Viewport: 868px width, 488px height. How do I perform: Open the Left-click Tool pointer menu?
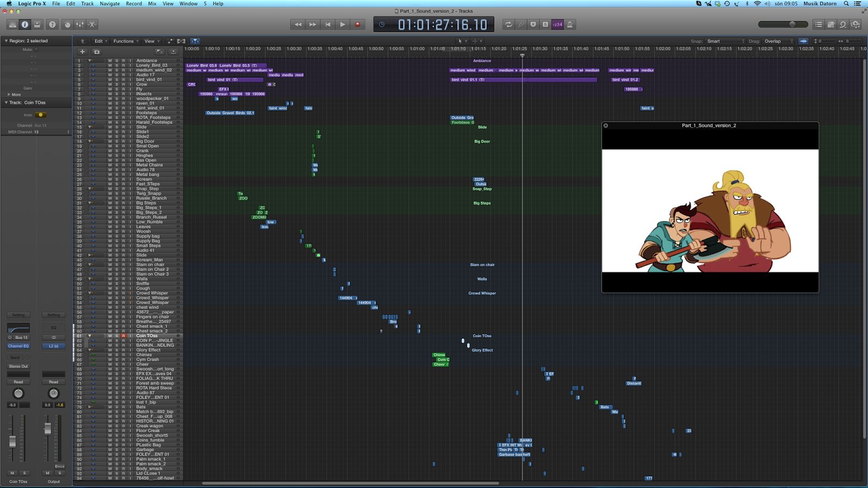point(462,41)
